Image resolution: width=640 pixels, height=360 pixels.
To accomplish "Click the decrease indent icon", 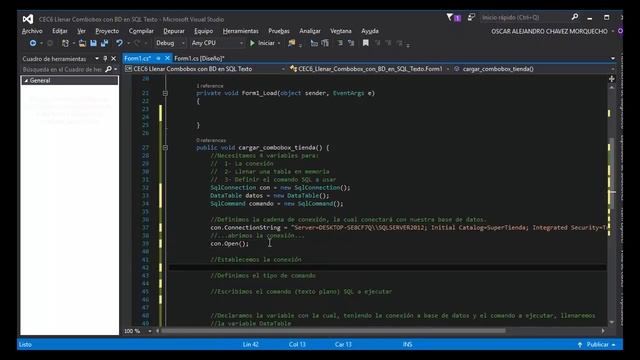I will point(340,43).
